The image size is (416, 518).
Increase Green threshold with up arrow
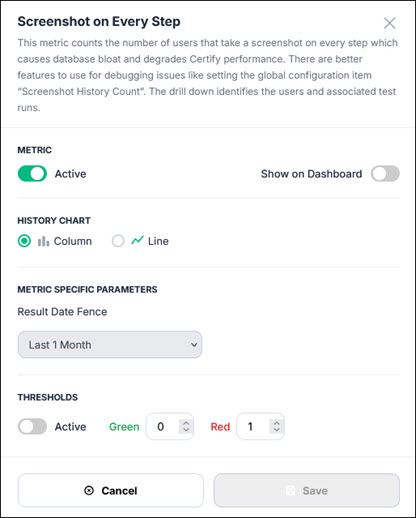tap(186, 423)
